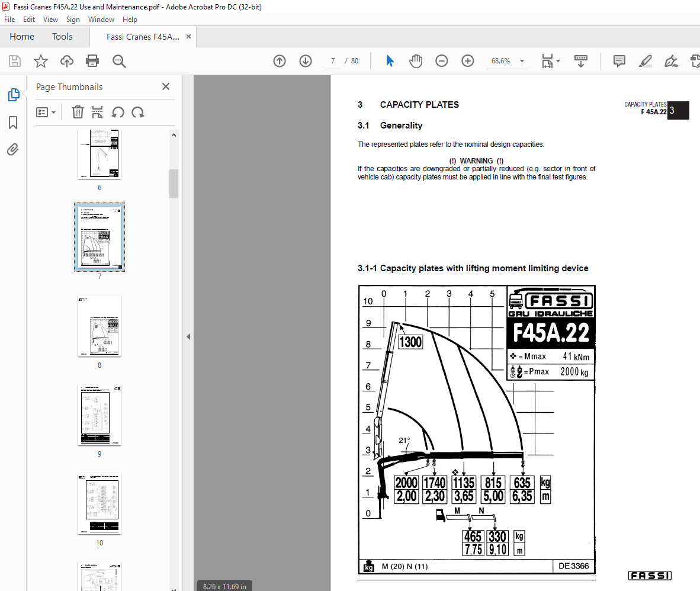The height and width of the screenshot is (591, 700).
Task: Switch to the Tools tab
Action: (x=62, y=37)
